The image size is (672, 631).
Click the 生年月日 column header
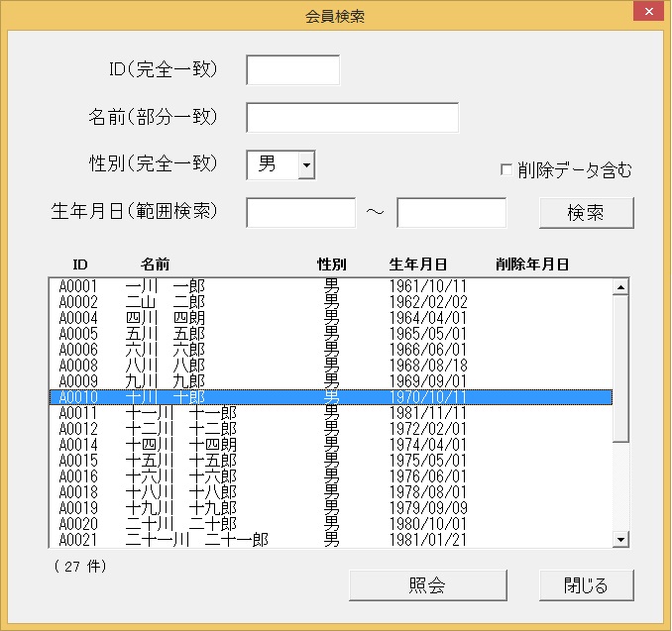(x=418, y=264)
